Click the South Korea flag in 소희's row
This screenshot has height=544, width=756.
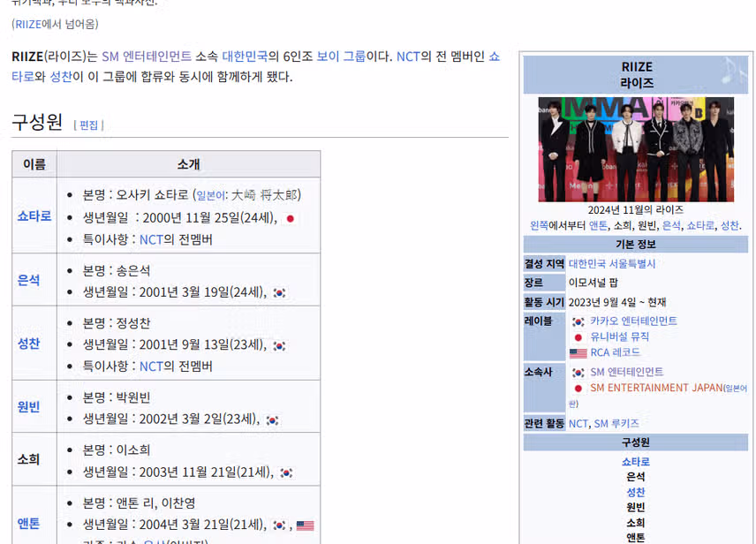coord(286,472)
